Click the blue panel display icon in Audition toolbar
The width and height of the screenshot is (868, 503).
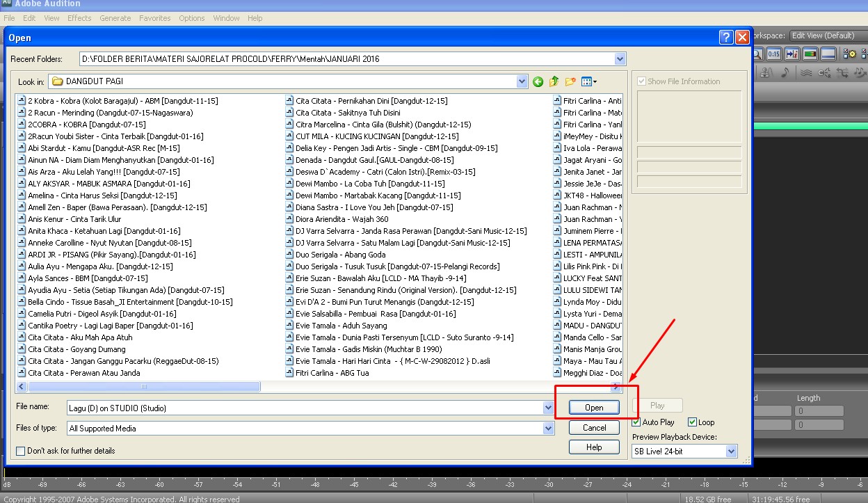coord(828,54)
